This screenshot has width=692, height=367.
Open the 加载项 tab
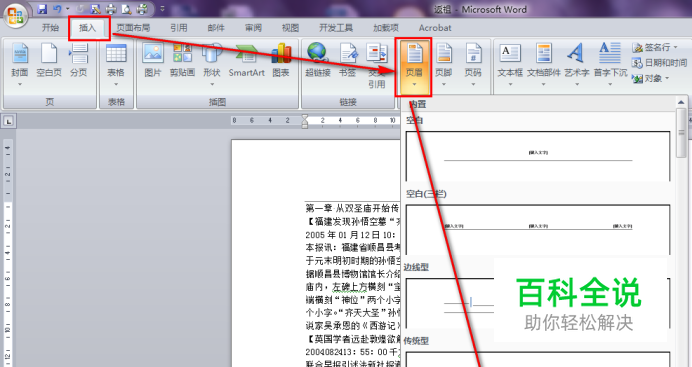(386, 28)
